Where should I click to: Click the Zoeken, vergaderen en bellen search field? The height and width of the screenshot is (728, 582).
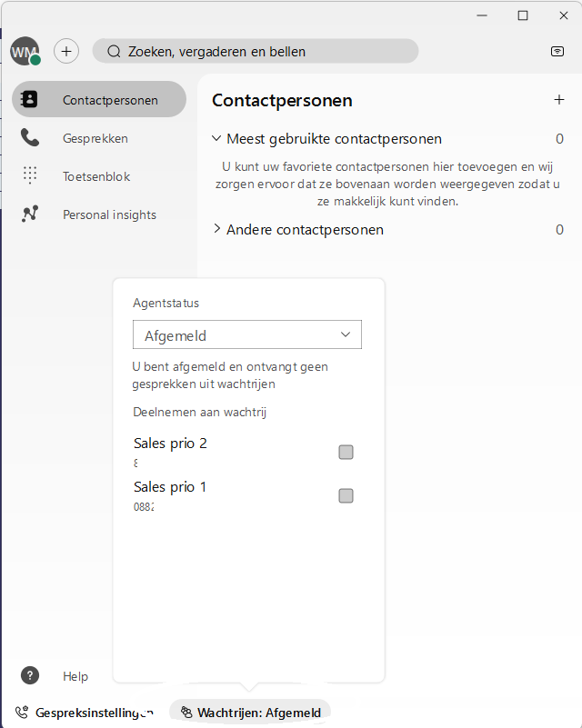point(256,51)
